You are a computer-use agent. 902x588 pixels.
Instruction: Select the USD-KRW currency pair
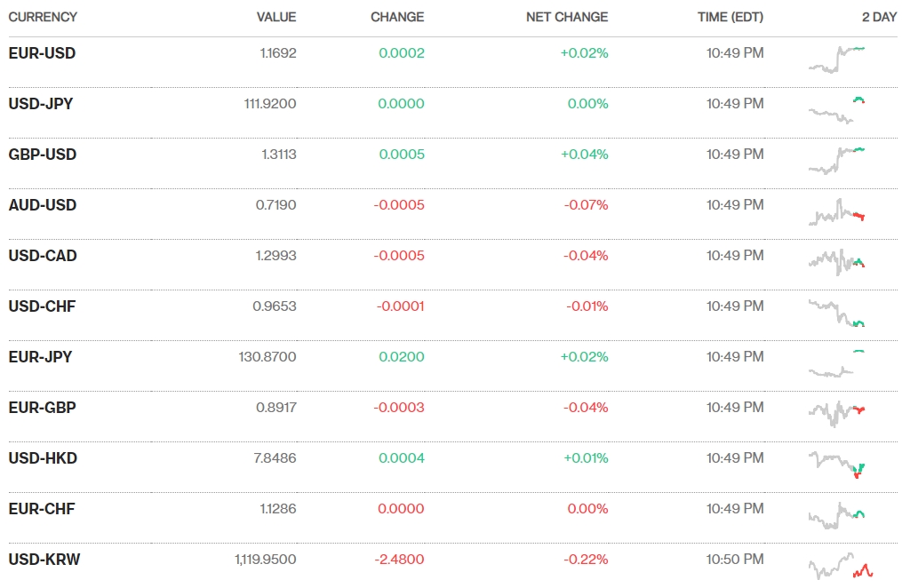coord(44,560)
